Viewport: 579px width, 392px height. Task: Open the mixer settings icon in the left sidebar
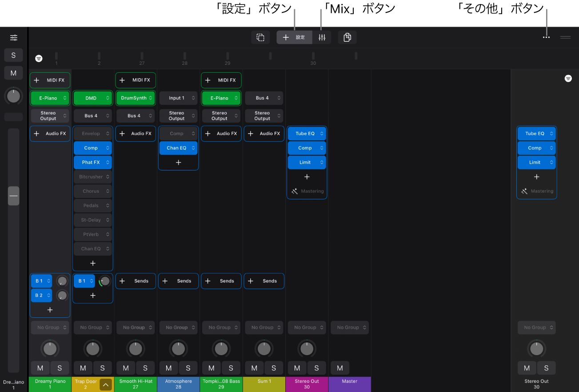point(13,38)
